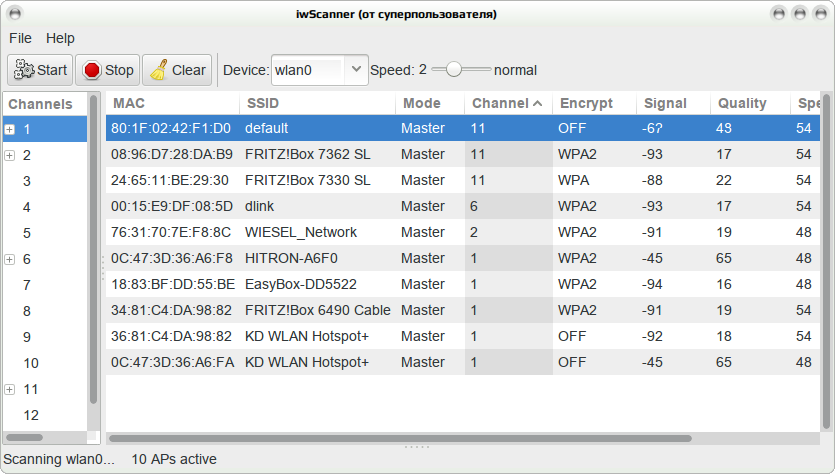835x474 pixels.
Task: Expand channel 1 in Channels tree
Action: [x=10, y=129]
